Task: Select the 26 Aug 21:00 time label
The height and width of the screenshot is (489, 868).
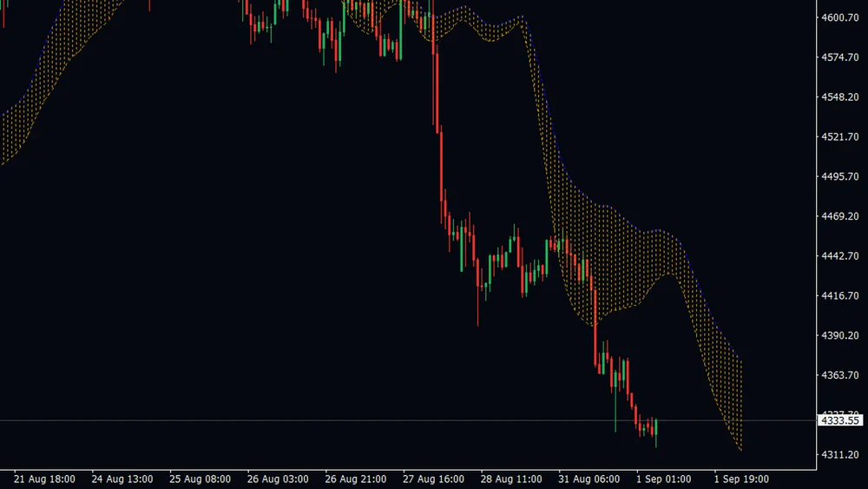Action: click(355, 479)
